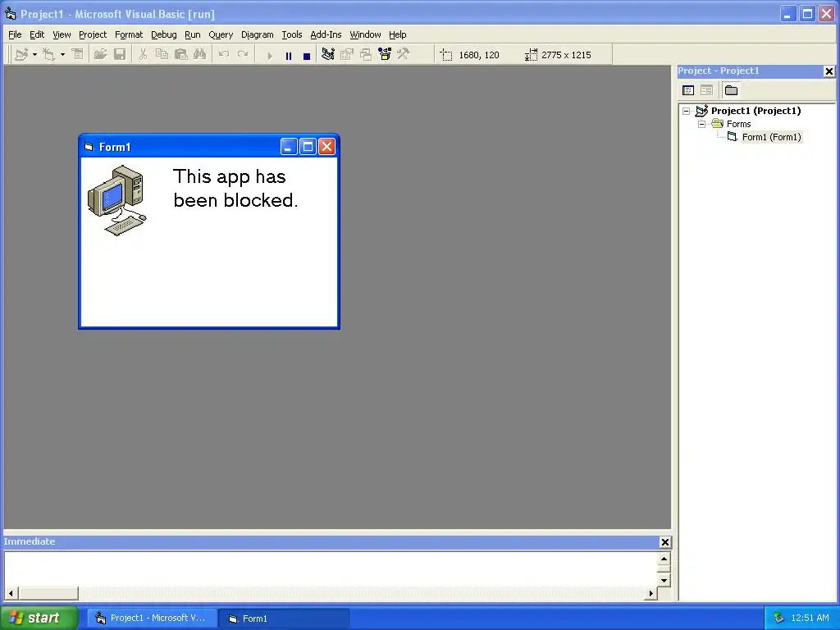
Task: Minimize the Form1 window
Action: [x=289, y=147]
